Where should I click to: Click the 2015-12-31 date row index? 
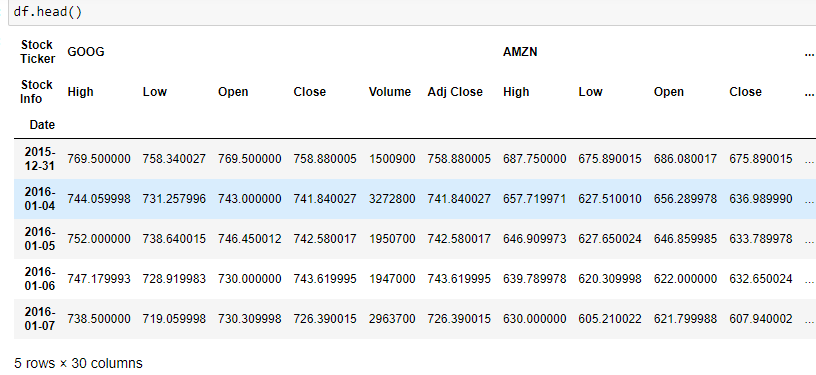point(40,159)
